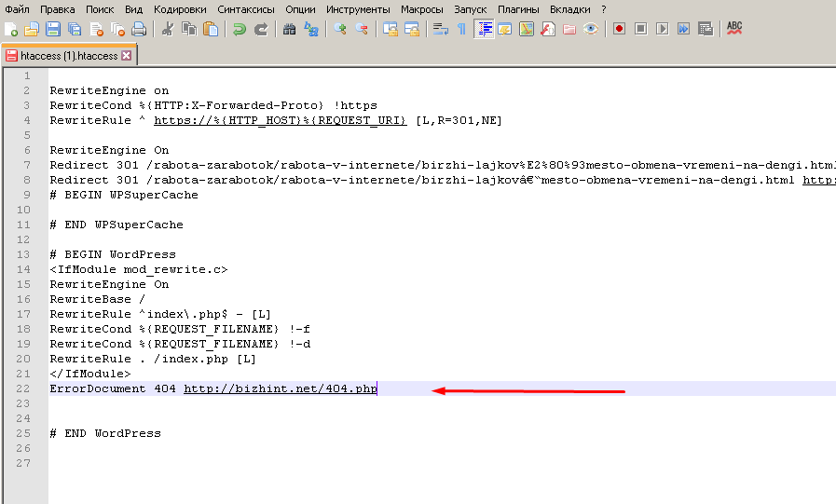
Task: Toggle synchronized vertical scrolling icon
Action: pyautogui.click(x=391, y=29)
